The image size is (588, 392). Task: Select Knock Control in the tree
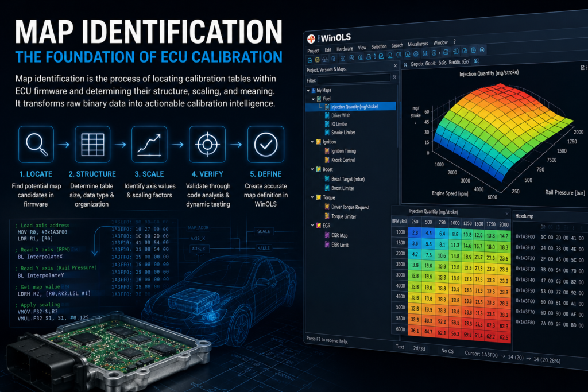coord(343,160)
